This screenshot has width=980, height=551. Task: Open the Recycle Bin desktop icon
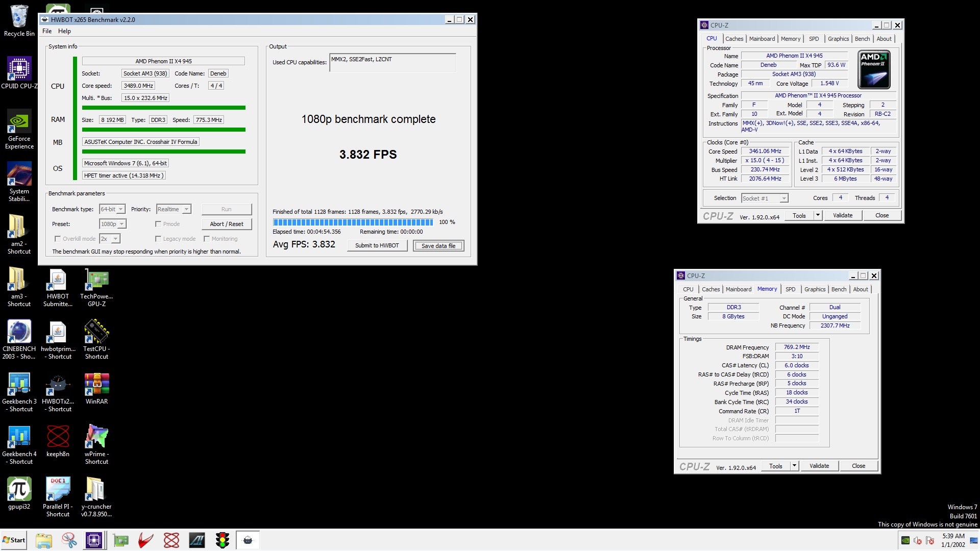click(x=19, y=20)
